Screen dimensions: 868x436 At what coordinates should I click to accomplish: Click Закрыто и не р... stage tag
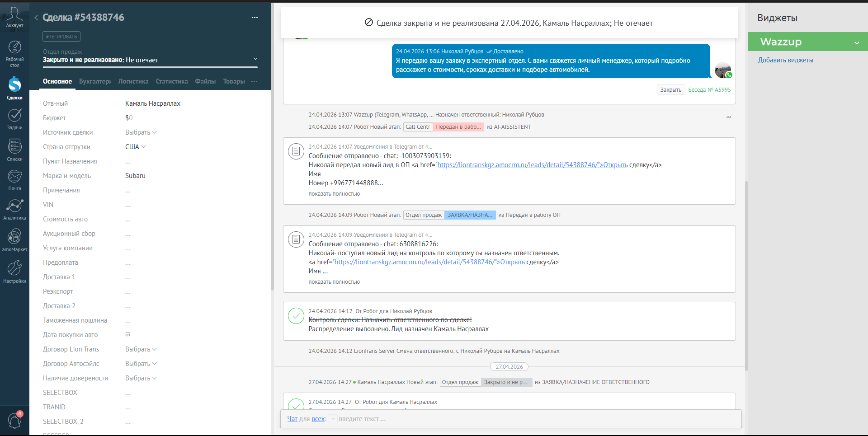[506, 382]
